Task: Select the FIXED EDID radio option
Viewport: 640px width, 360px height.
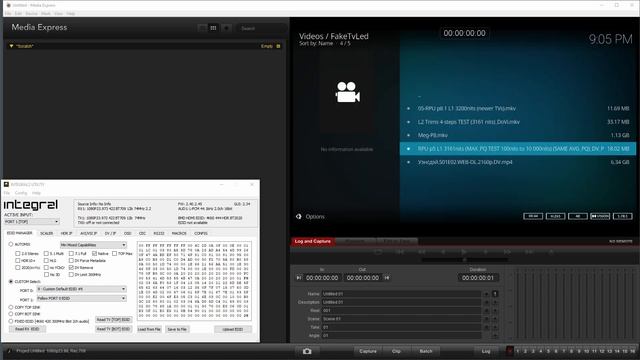Action: pyautogui.click(x=11, y=321)
